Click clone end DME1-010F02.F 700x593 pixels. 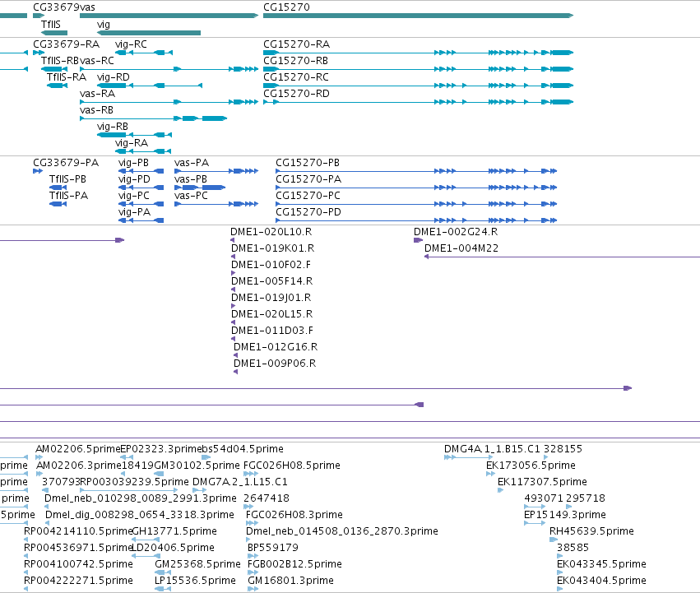pyautogui.click(x=271, y=265)
